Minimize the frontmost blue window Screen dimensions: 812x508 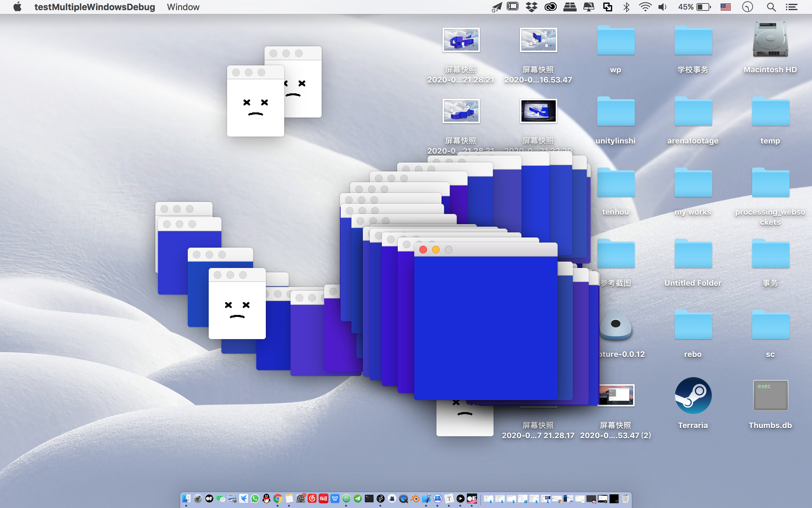click(x=435, y=250)
